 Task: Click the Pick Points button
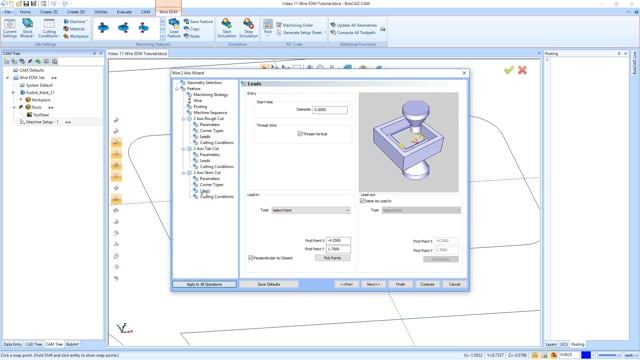point(332,258)
